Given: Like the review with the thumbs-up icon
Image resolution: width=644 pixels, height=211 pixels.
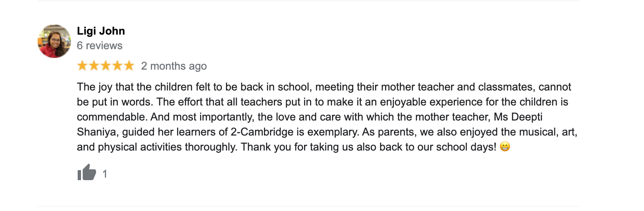Looking at the screenshot, I should 87,173.
